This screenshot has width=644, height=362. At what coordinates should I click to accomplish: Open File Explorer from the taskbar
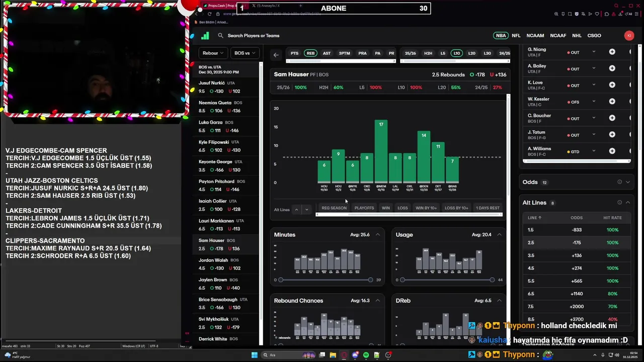tap(333, 355)
